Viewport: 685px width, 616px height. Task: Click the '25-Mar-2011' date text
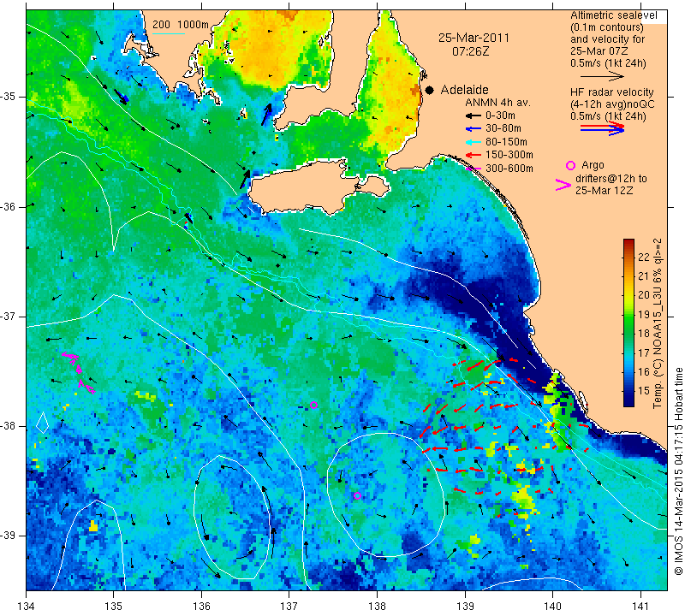coord(474,38)
